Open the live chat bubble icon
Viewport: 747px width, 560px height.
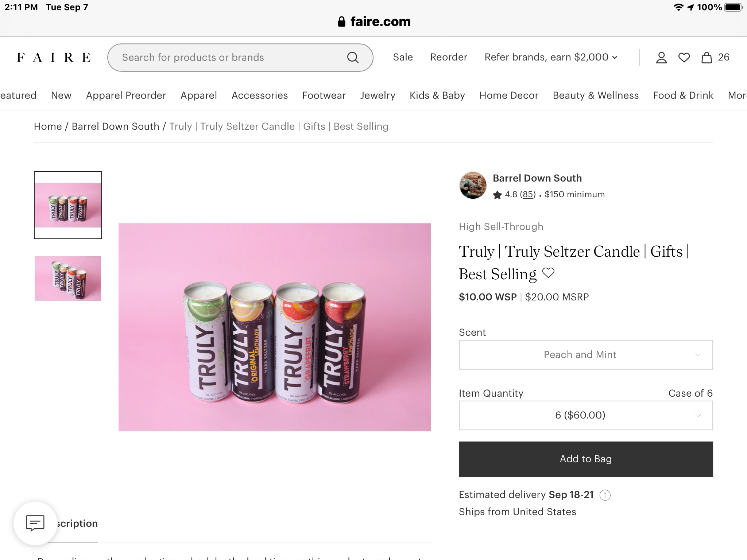click(35, 523)
